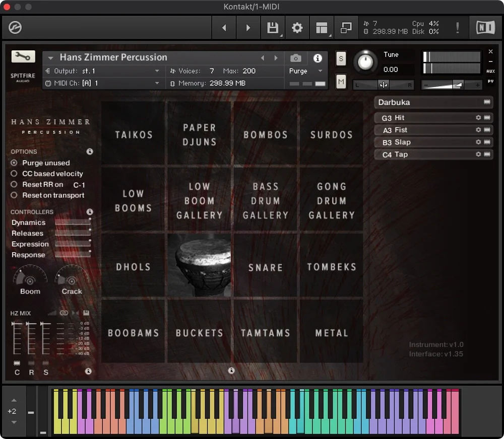Adjust the Dynamics controller slider
The image size is (504, 439).
(x=73, y=222)
